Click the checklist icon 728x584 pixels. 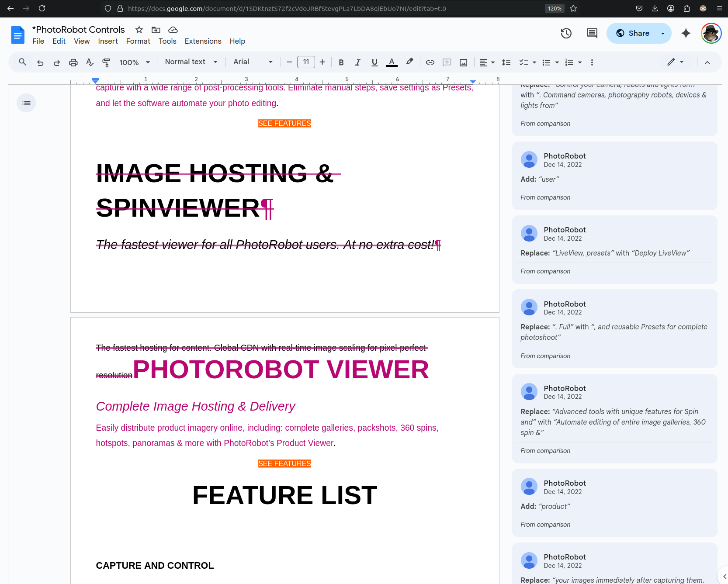(523, 62)
